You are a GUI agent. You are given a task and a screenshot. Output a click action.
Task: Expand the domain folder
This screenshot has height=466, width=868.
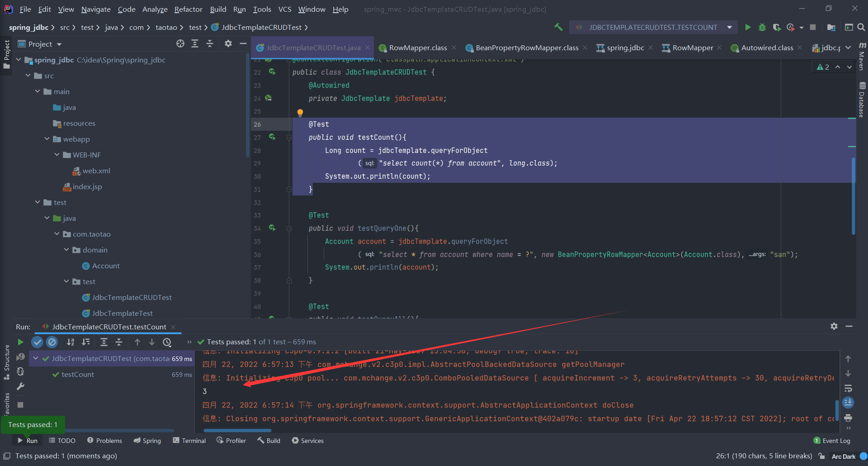click(66, 250)
